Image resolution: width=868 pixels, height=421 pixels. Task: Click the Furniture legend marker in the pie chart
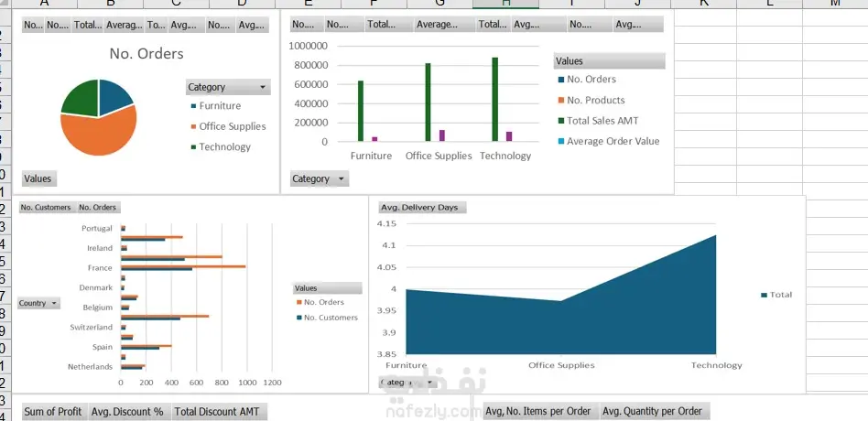(193, 105)
